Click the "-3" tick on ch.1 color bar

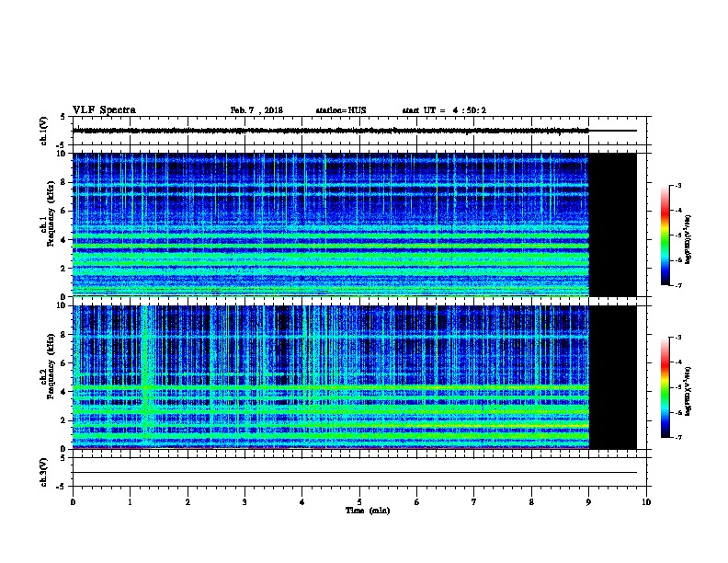678,186
